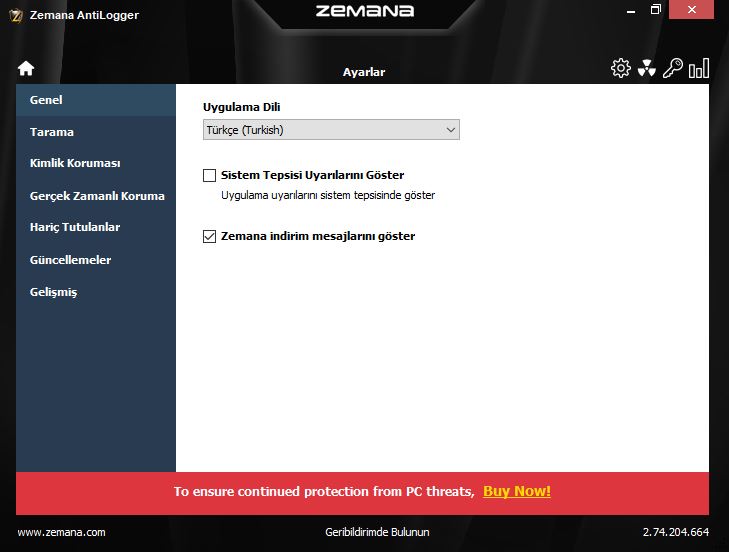
Task: Open Gelişmiş advanced settings
Action: click(96, 292)
